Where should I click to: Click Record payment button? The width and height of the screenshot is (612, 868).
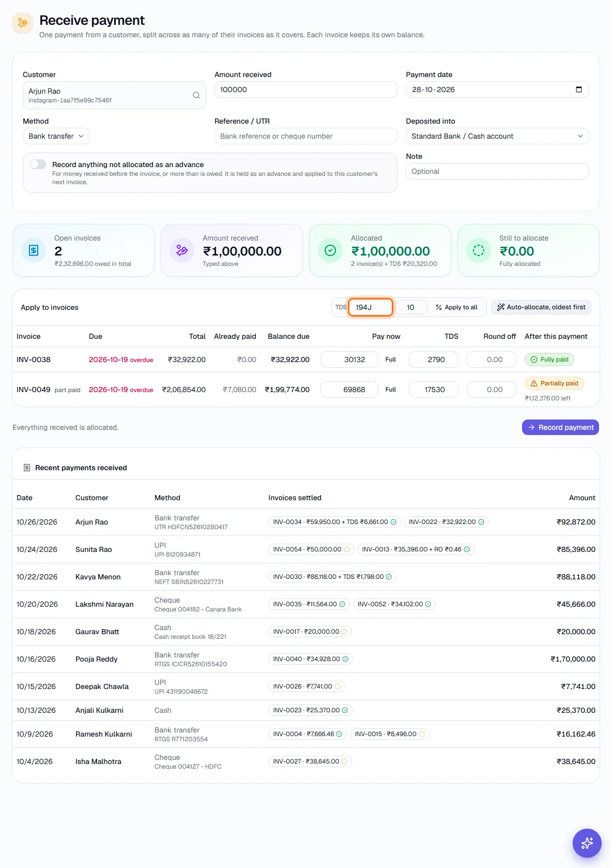point(560,427)
